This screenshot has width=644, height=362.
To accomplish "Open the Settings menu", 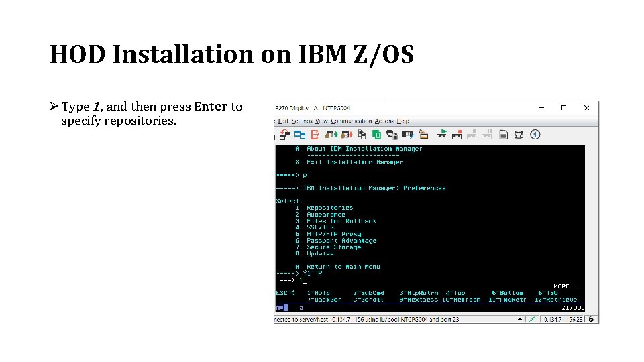I will click(x=302, y=121).
